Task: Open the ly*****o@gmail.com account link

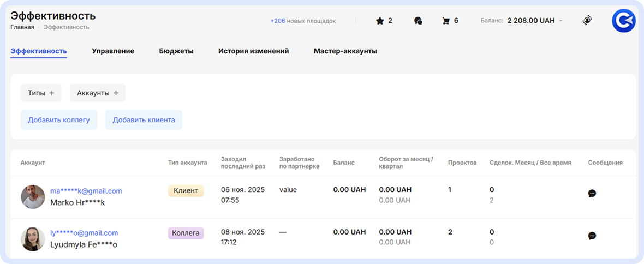Action: point(84,233)
